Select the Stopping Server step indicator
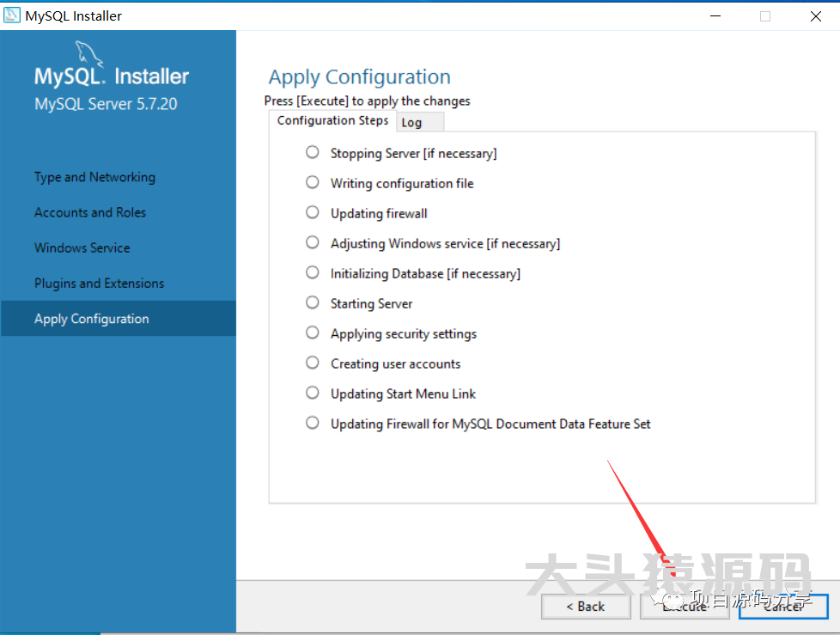 [x=313, y=153]
